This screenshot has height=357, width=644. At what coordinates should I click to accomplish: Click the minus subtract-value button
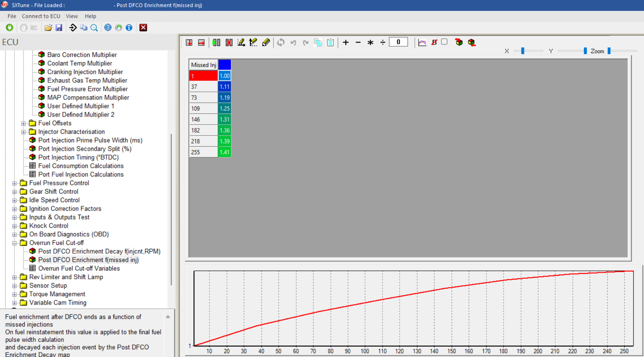(358, 43)
